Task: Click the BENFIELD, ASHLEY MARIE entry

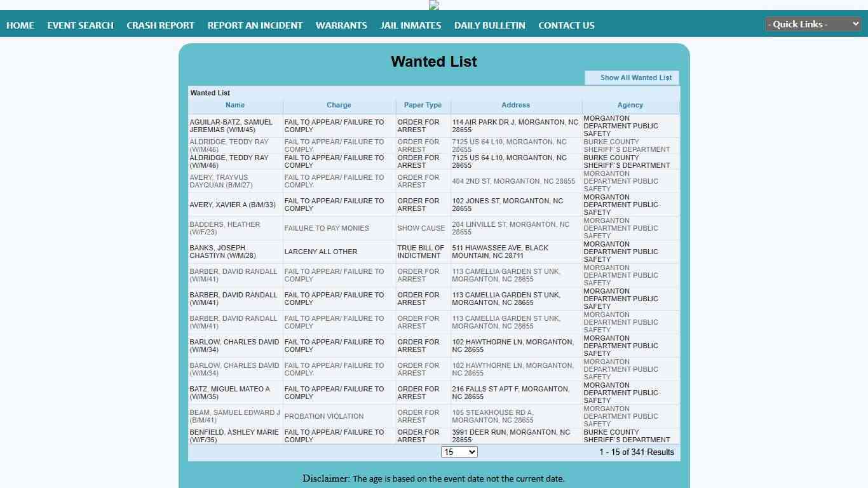Action: [234, 436]
